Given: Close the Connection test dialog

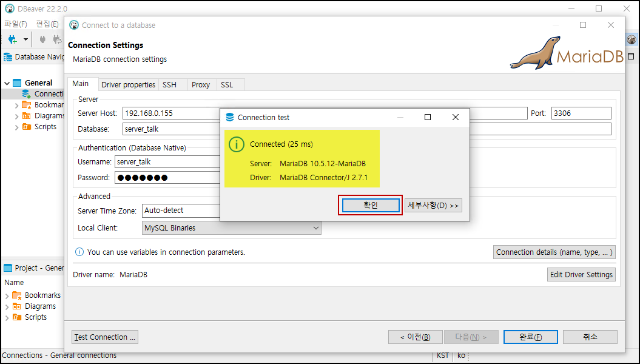Looking at the screenshot, I should [456, 117].
